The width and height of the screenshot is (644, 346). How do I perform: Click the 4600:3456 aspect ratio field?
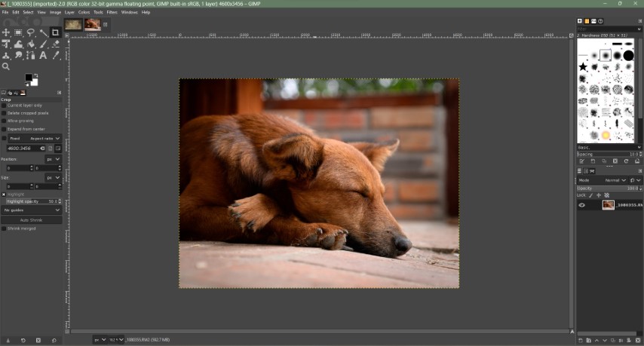(24, 149)
